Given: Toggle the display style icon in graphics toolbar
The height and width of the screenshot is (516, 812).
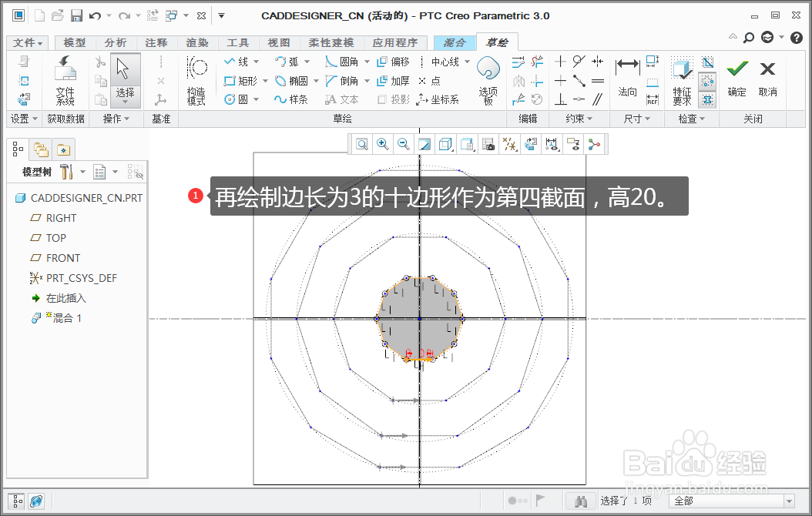Looking at the screenshot, I should (x=445, y=144).
